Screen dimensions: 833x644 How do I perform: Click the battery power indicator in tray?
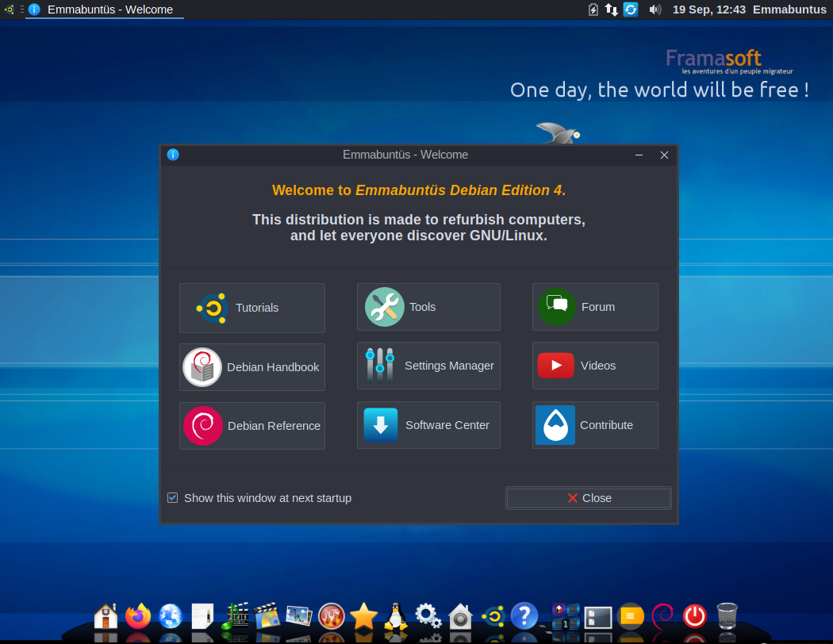[x=593, y=10]
